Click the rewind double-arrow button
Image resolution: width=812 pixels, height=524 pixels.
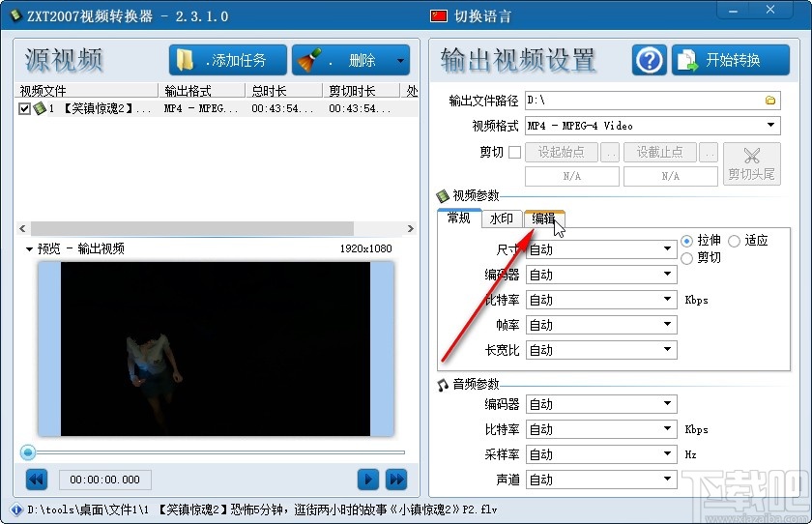[x=37, y=480]
